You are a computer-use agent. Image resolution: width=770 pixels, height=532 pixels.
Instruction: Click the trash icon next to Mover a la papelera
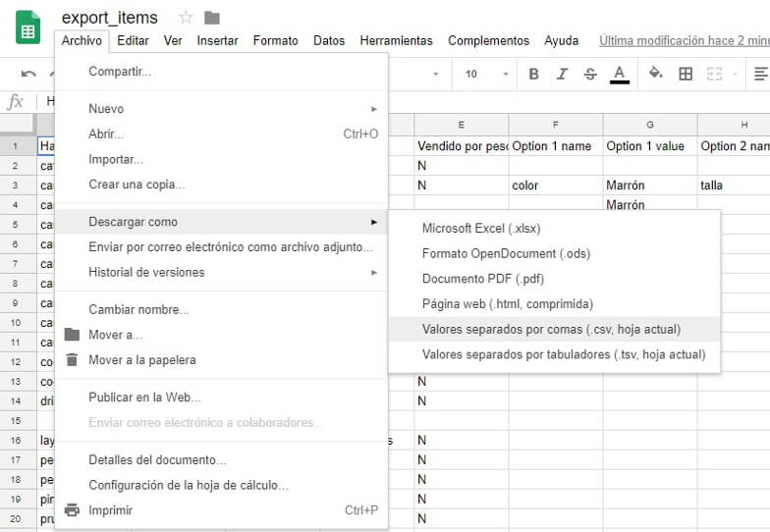click(x=72, y=359)
